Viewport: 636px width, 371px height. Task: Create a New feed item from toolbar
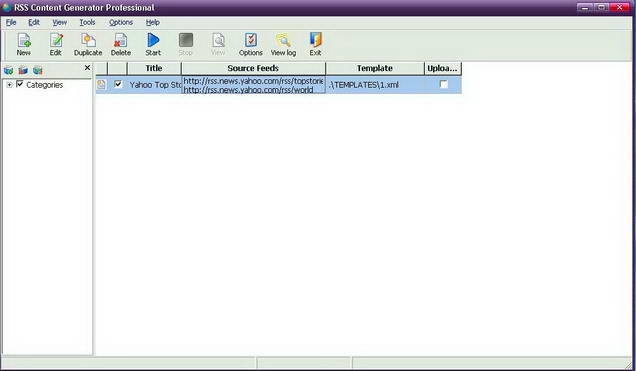24,45
